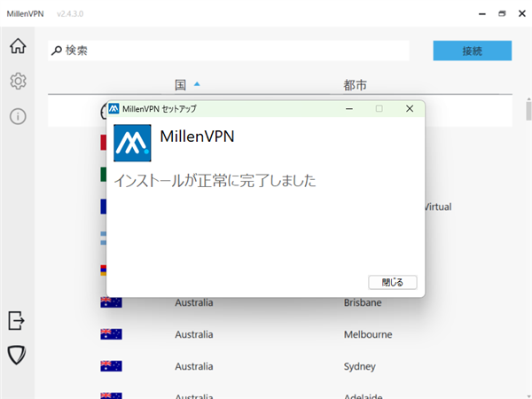The height and width of the screenshot is (399, 532).
Task: Click the MillenVPN セットアップ title text
Action: [159, 109]
